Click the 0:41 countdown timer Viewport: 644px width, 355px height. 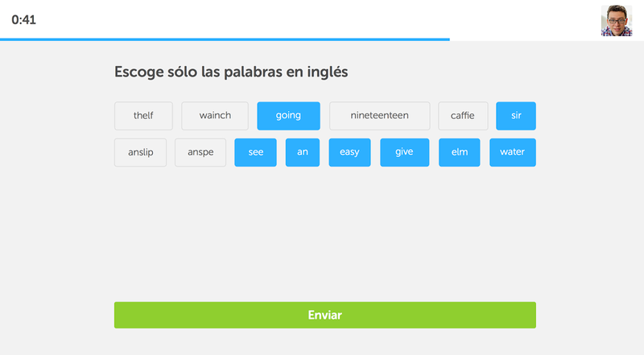24,19
